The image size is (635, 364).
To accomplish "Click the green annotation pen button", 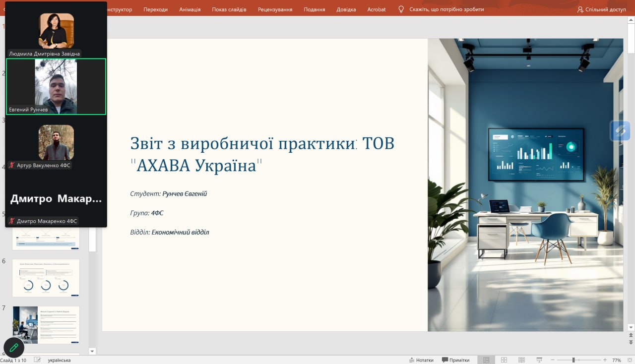I will pos(14,348).
